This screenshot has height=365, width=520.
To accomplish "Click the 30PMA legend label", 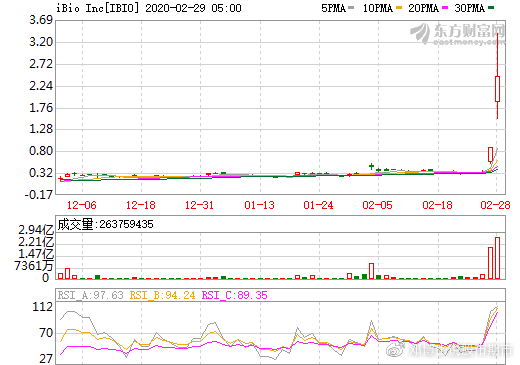I will [x=469, y=8].
